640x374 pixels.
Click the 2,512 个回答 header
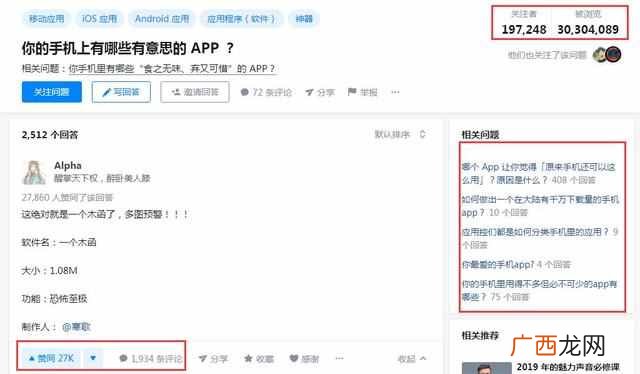pos(50,135)
